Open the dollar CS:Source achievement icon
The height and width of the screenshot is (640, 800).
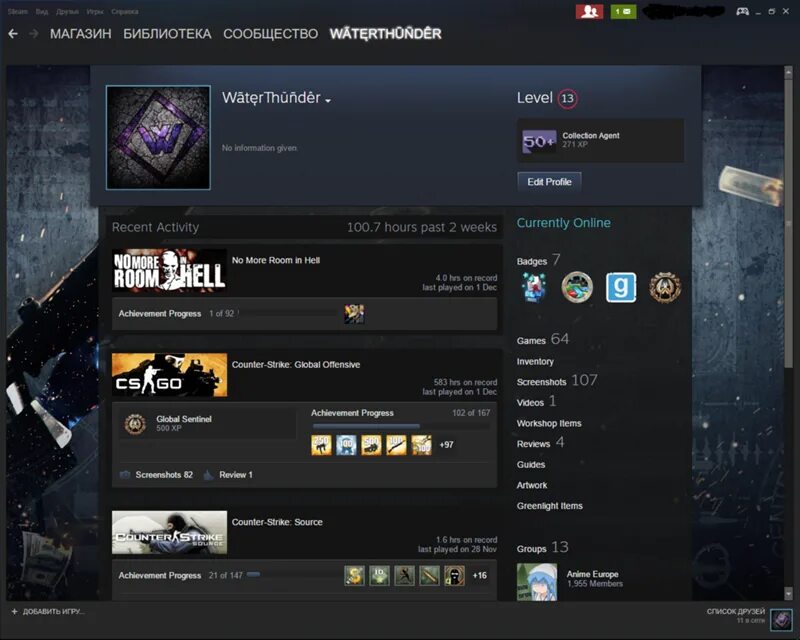tap(354, 575)
